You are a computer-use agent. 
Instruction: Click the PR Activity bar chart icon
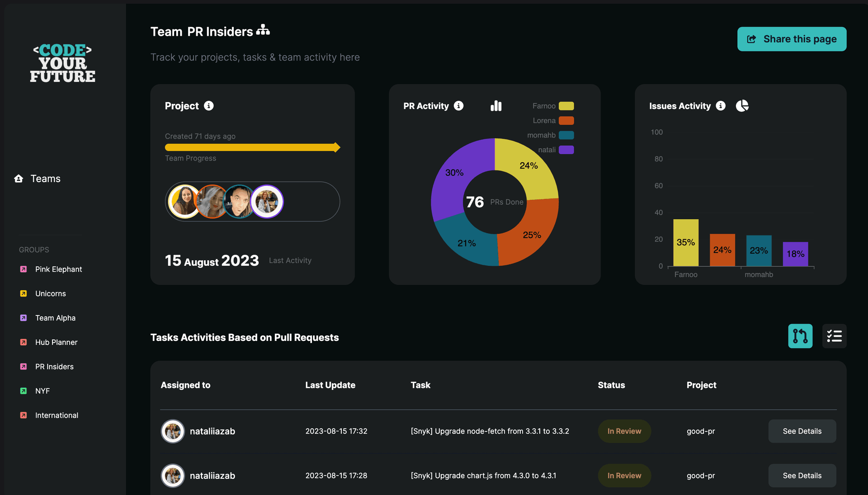[x=496, y=105]
